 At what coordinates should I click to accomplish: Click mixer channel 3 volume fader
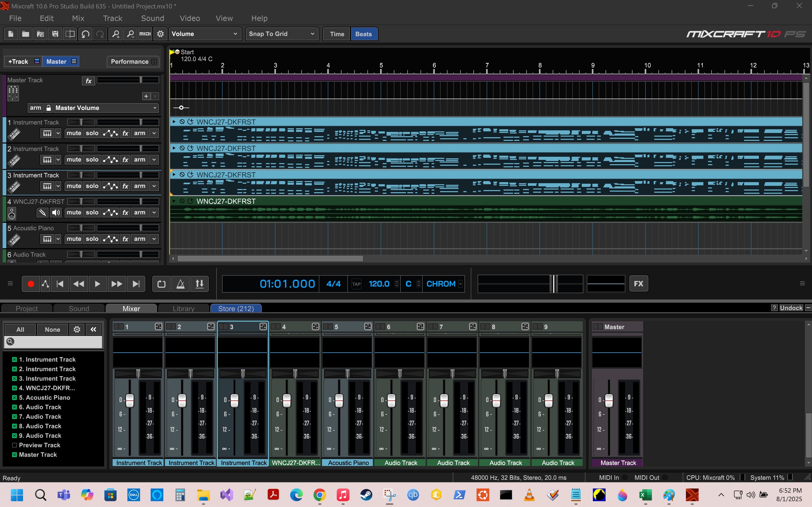[x=234, y=400]
